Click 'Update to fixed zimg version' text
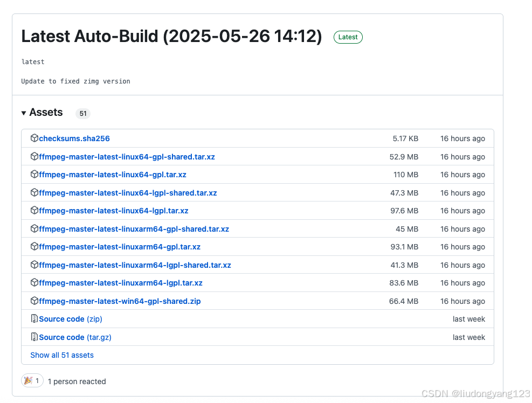 tap(75, 81)
